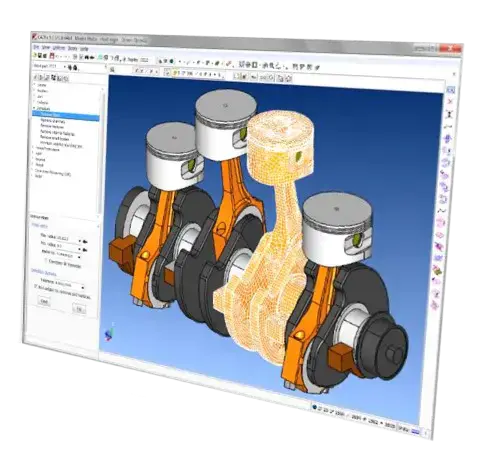483x469 pixels.
Task: Toggle the checkbox under the Radius field
Action: click(46, 261)
